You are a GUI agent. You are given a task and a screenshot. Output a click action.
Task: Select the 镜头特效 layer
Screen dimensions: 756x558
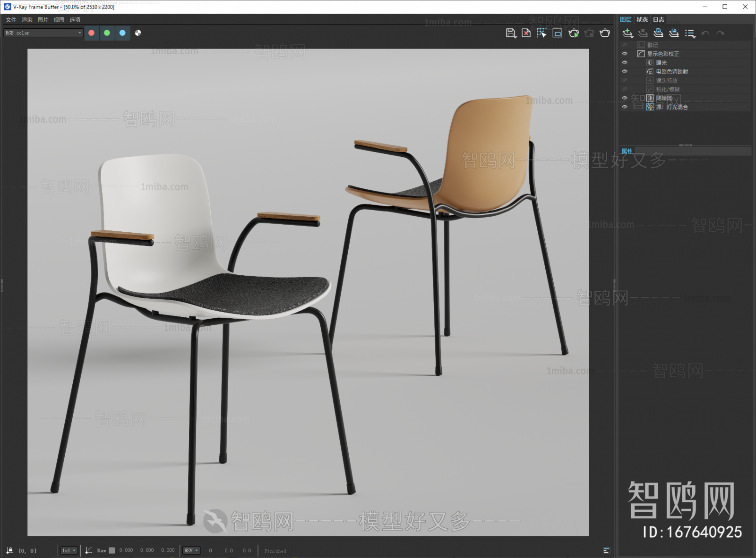pyautogui.click(x=685, y=80)
